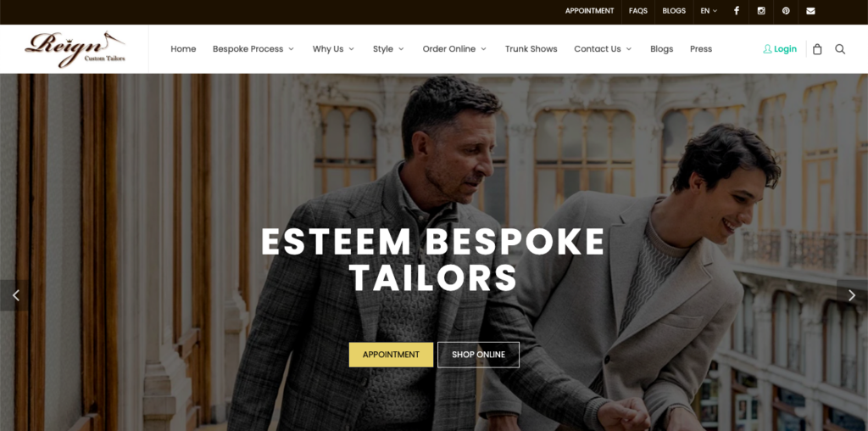868x431 pixels.
Task: Advance to next slide arrow
Action: (852, 295)
